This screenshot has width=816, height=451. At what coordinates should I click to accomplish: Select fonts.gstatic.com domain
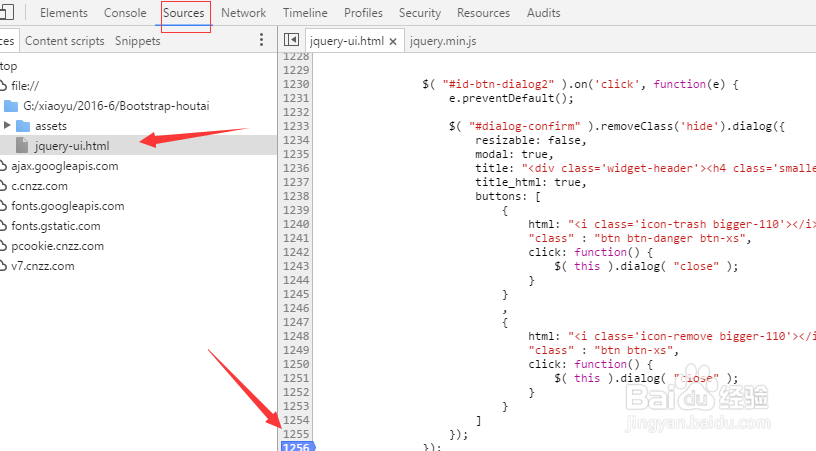56,226
